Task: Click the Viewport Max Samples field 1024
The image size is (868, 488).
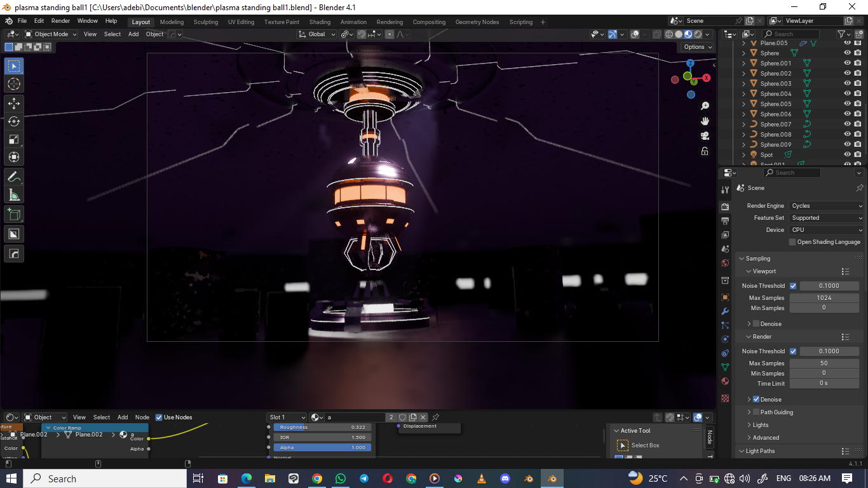Action: [x=824, y=298]
